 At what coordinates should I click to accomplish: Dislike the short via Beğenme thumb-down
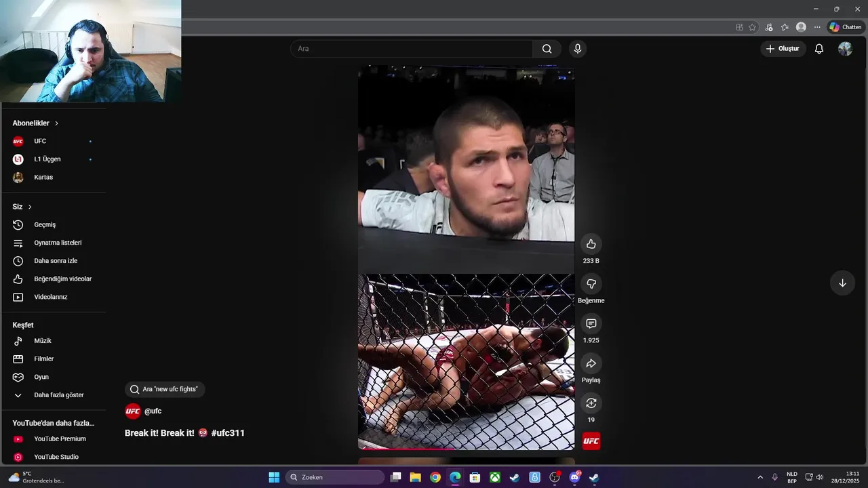pos(591,284)
